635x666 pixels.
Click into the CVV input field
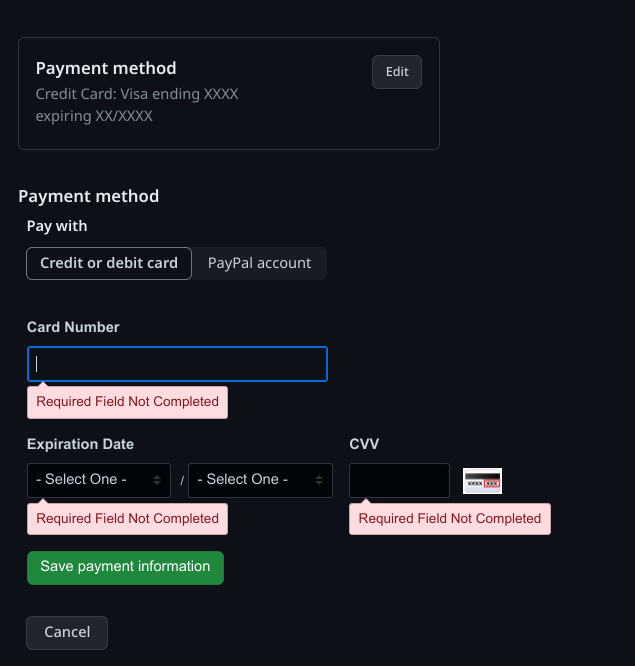click(x=399, y=481)
